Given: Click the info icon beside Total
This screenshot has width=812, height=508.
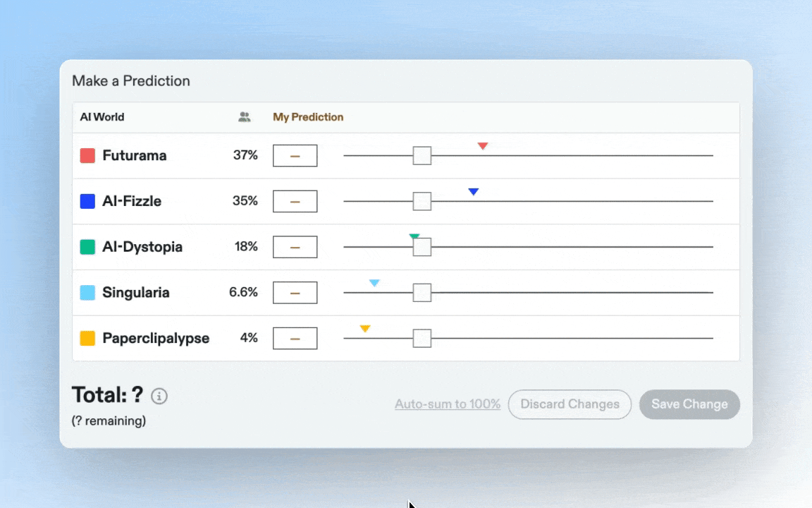Looking at the screenshot, I should point(159,396).
